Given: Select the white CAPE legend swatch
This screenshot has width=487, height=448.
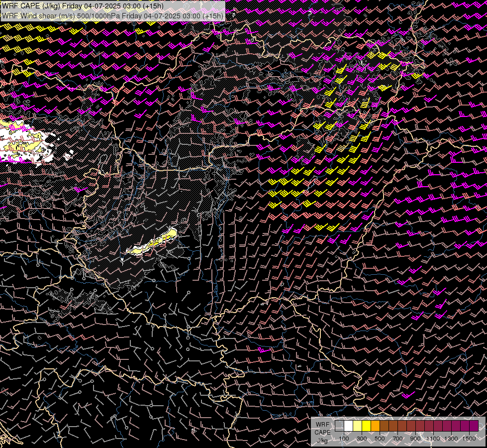Looking at the screenshot, I should click(x=348, y=426).
